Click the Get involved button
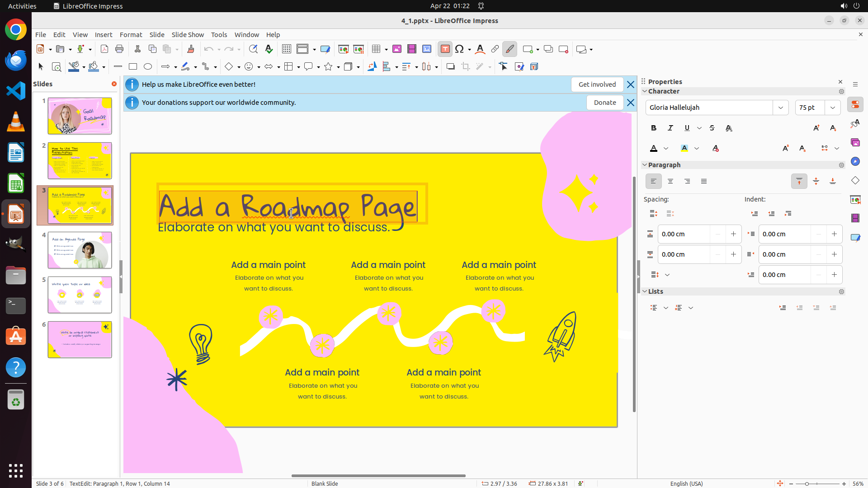The width and height of the screenshot is (868, 488). (597, 84)
